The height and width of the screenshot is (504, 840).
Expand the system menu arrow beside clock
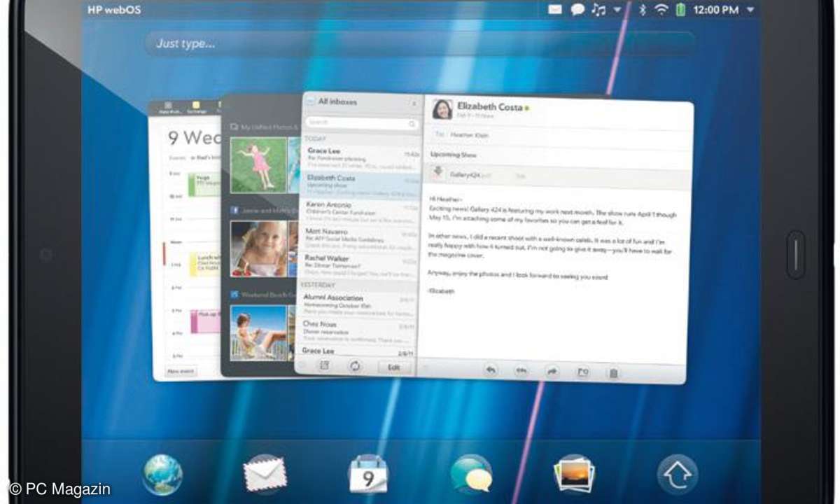[x=750, y=10]
